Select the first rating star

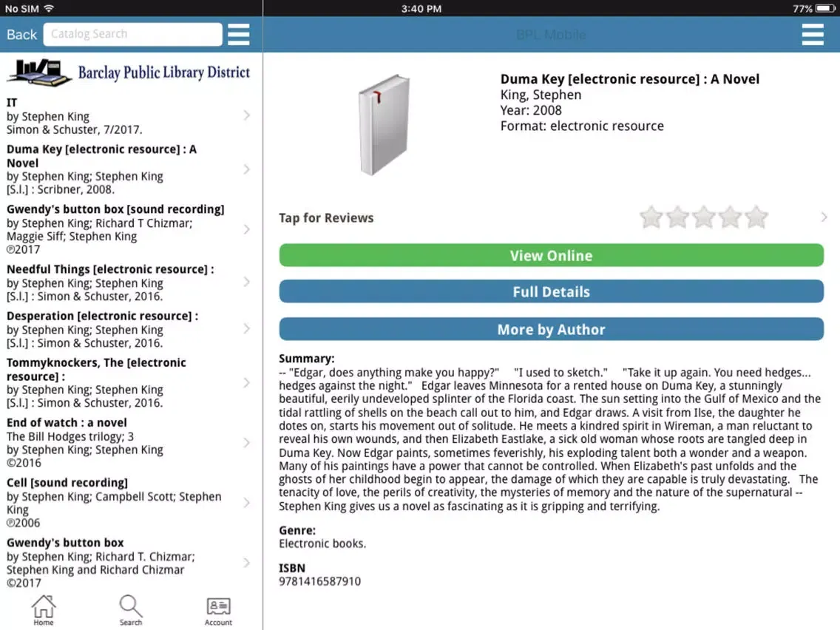pos(651,217)
